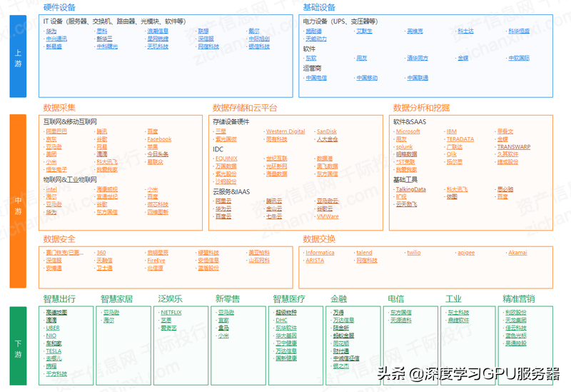This screenshot has height=392, width=571.
Task: Open the 中科曙光 link
Action: tap(107, 46)
